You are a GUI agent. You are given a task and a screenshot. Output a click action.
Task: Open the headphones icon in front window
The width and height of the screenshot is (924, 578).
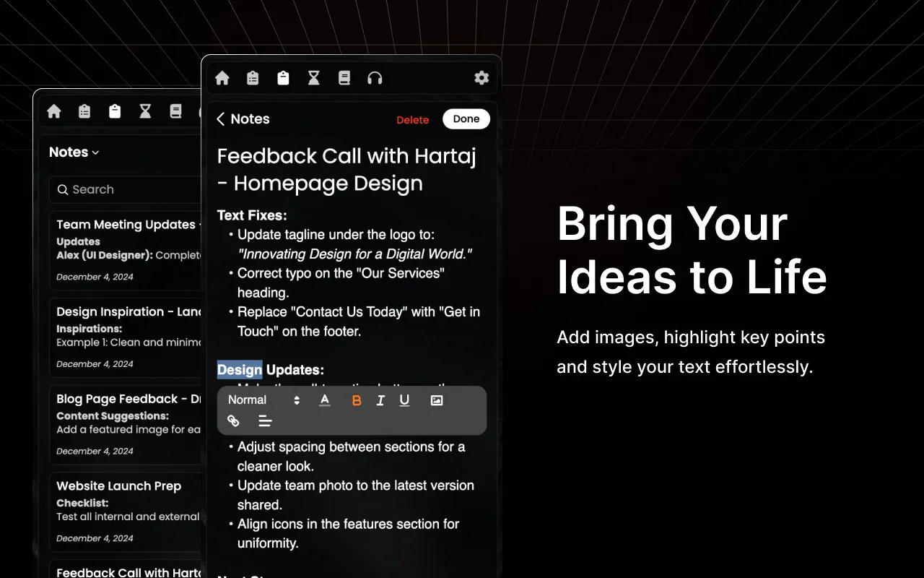click(x=375, y=78)
